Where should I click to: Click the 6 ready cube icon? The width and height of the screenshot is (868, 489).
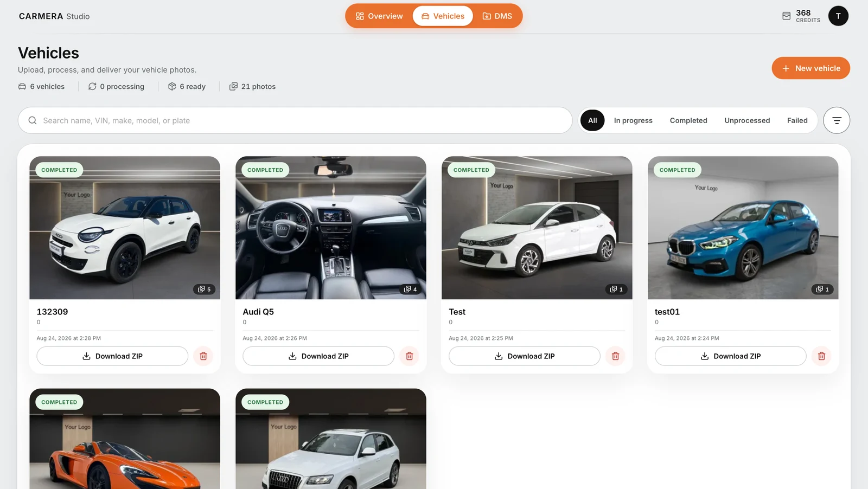tap(172, 86)
